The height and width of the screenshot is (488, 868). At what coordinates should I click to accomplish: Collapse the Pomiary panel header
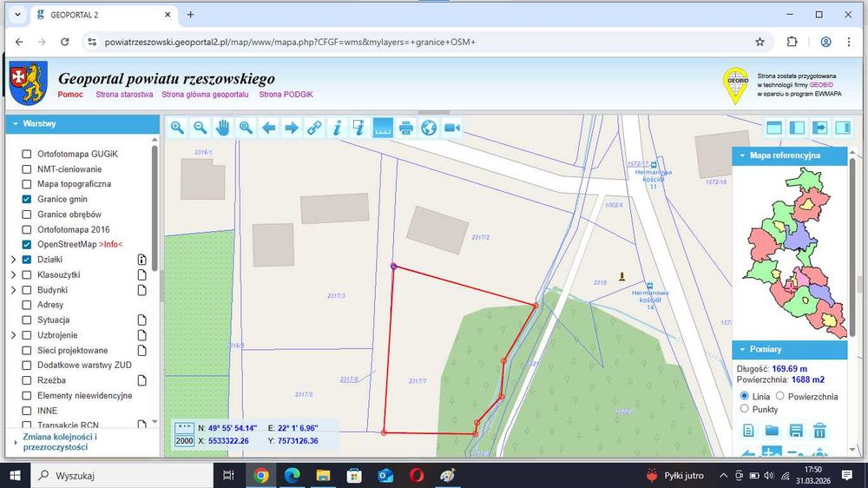(789, 350)
